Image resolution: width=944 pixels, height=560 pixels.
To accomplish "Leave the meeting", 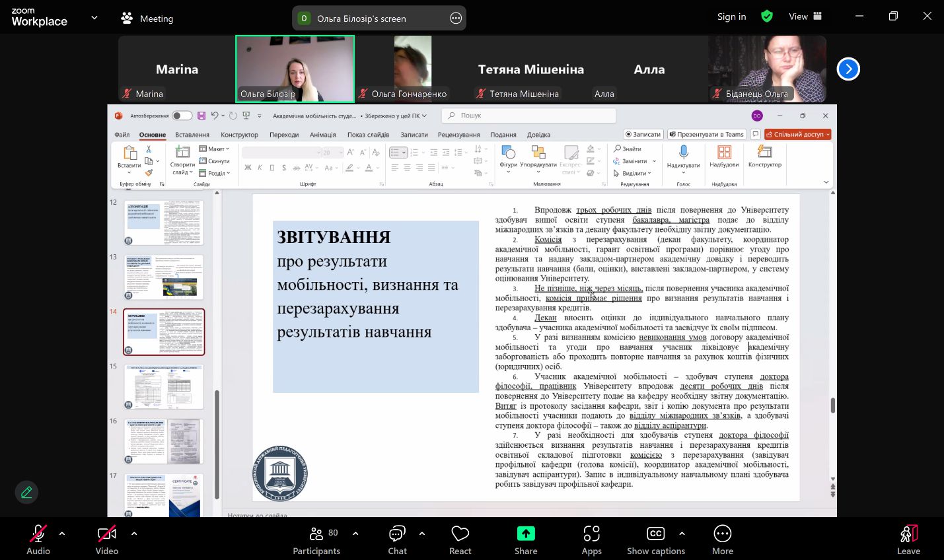I will pyautogui.click(x=908, y=540).
